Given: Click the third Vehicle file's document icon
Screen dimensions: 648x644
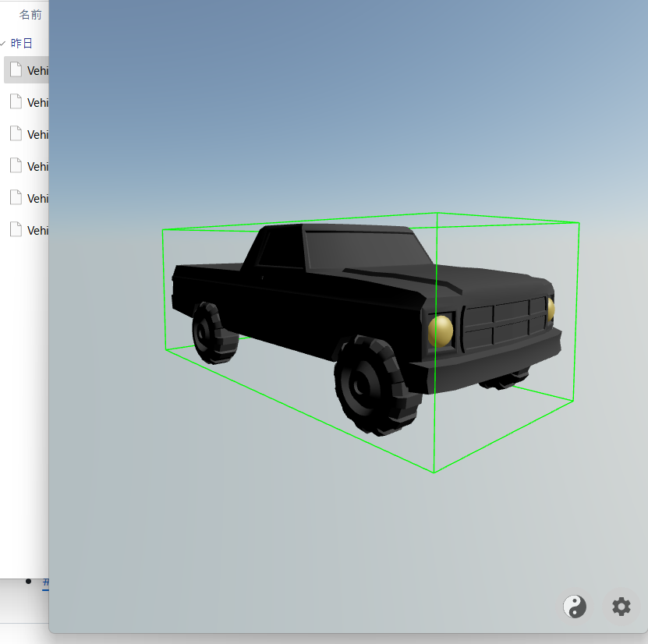Looking at the screenshot, I should [16, 133].
